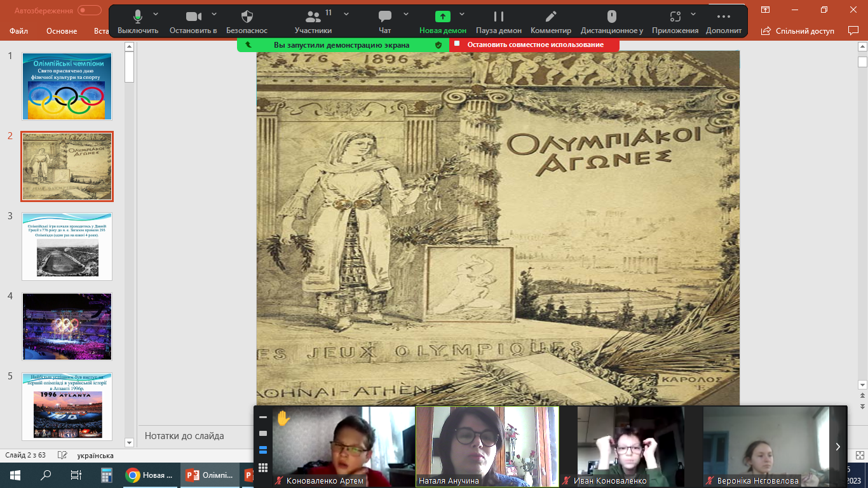This screenshot has width=868, height=488.
Task: Open Task View on taskbar
Action: [x=76, y=475]
